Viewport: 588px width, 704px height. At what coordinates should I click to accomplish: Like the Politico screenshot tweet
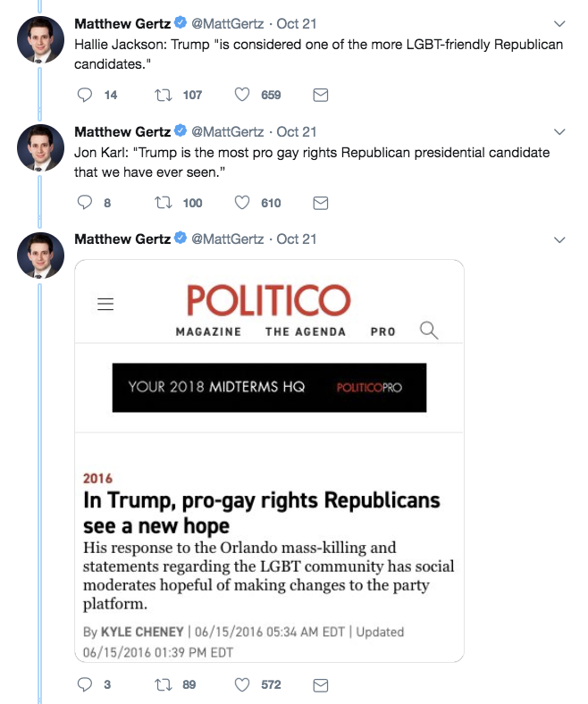coord(241,685)
